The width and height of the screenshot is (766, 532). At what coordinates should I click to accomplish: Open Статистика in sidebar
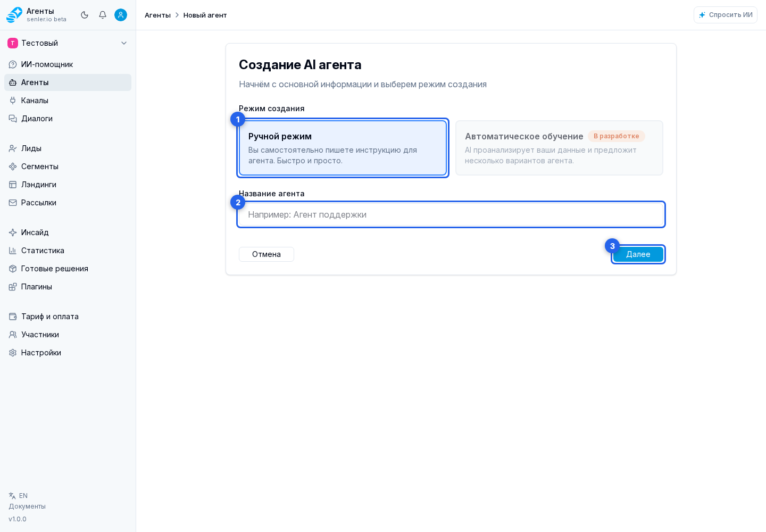(x=68, y=251)
